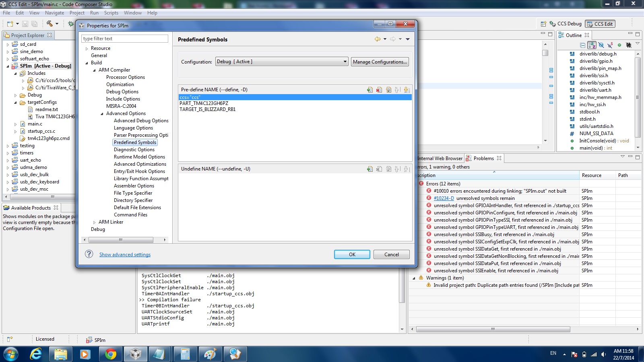Click Show advanced settings link
644x362 pixels.
(x=125, y=255)
